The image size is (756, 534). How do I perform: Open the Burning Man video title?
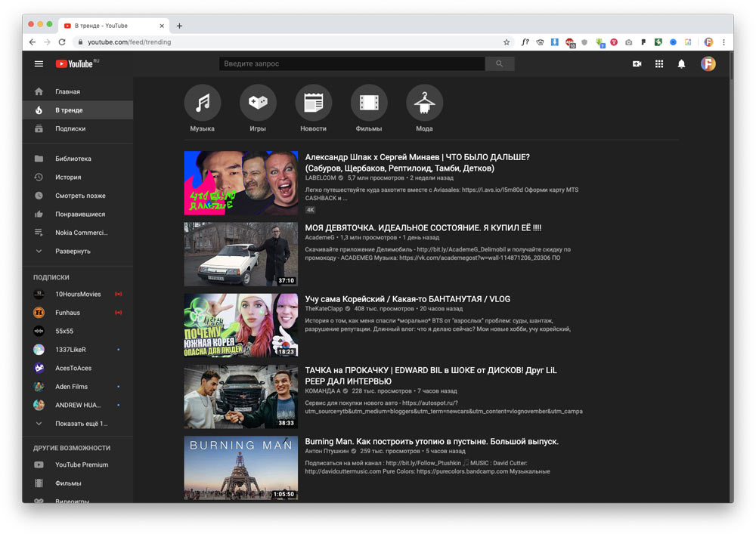pyautogui.click(x=431, y=441)
